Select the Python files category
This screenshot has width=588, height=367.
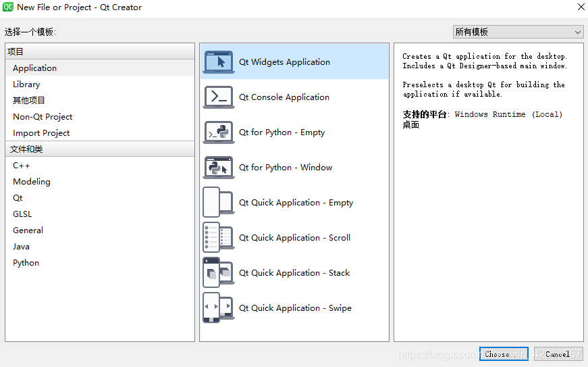[100, 263]
